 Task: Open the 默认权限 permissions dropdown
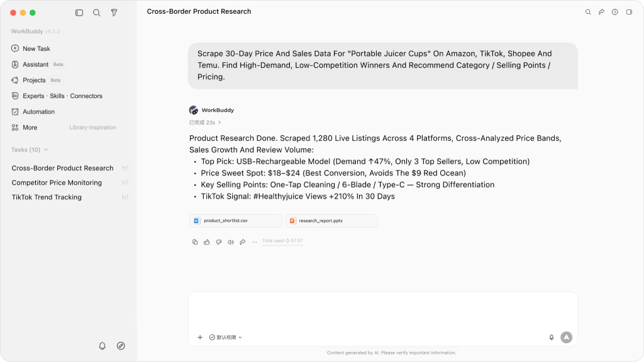click(x=226, y=337)
